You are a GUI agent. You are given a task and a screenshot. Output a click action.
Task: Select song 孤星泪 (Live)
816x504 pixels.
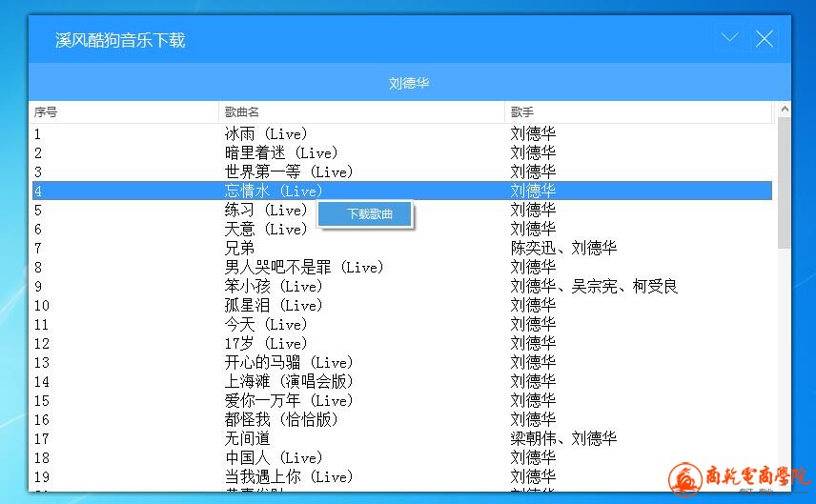click(274, 305)
